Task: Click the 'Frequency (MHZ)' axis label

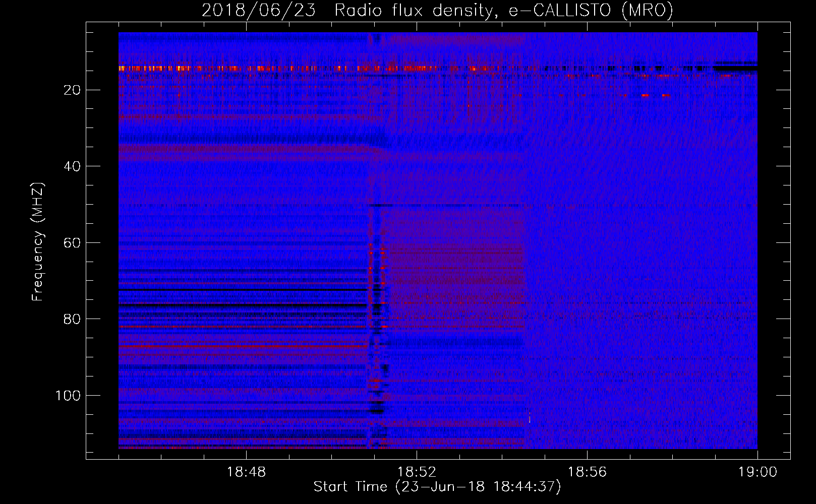Action: [38, 242]
